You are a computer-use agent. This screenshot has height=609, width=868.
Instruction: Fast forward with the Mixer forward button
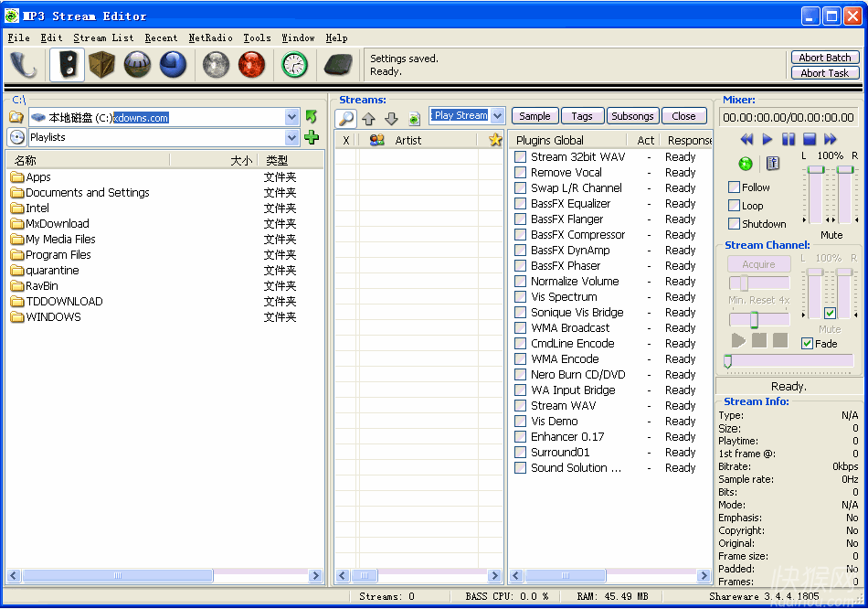[x=831, y=139]
